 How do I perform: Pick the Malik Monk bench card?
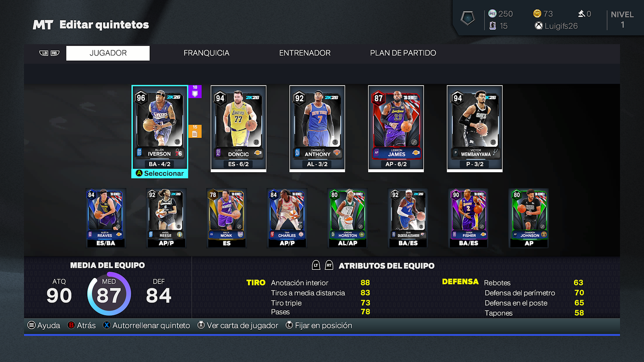click(227, 218)
